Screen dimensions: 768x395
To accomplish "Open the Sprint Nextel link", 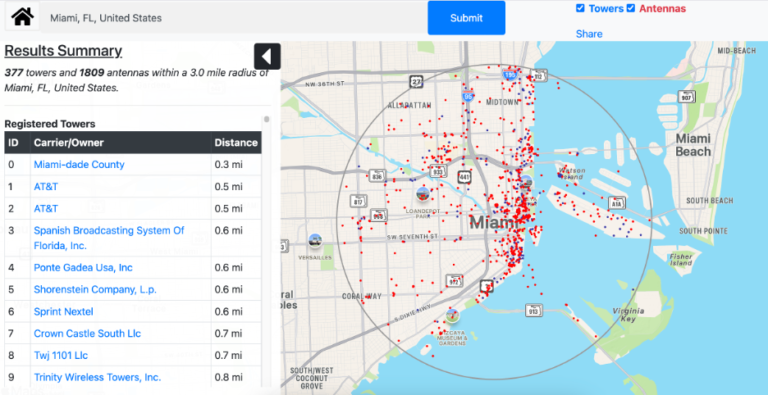I will pyautogui.click(x=63, y=312).
